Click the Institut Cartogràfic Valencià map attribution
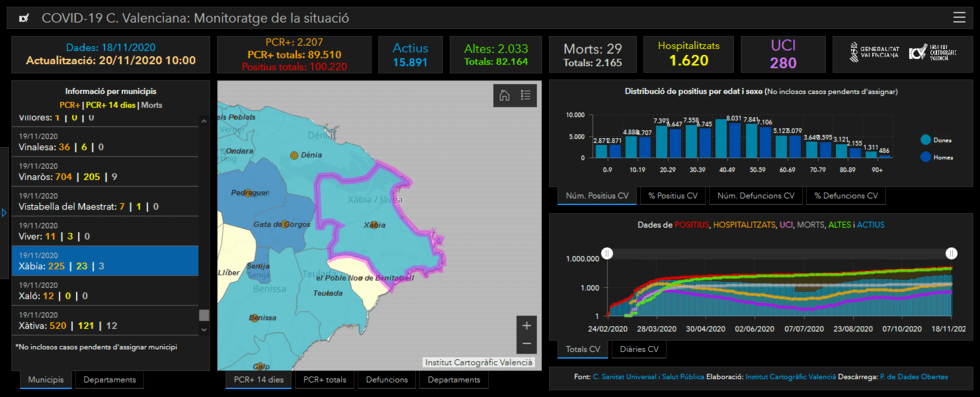 click(x=479, y=363)
